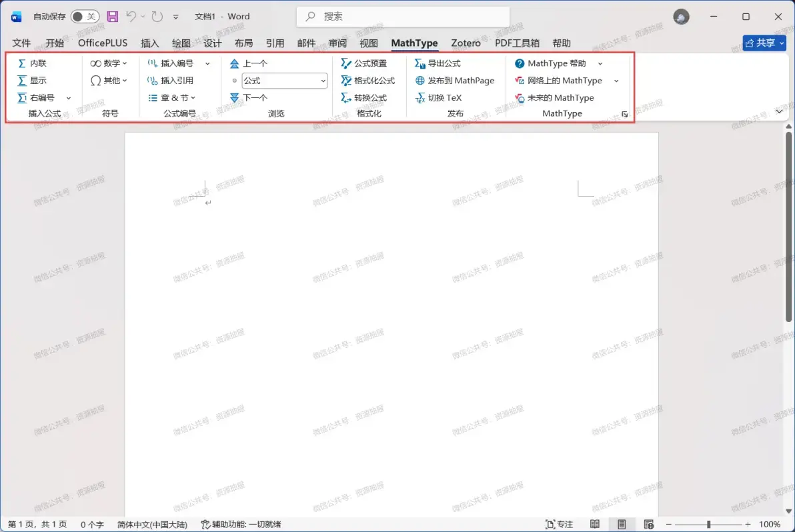Click the 共享 share button
The width and height of the screenshot is (795, 532).
(764, 43)
